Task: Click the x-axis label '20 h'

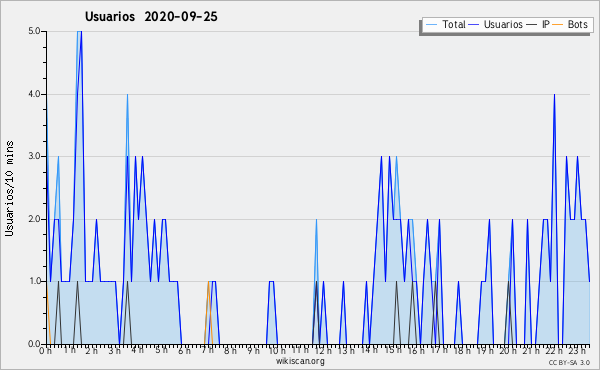Action: tap(508, 351)
